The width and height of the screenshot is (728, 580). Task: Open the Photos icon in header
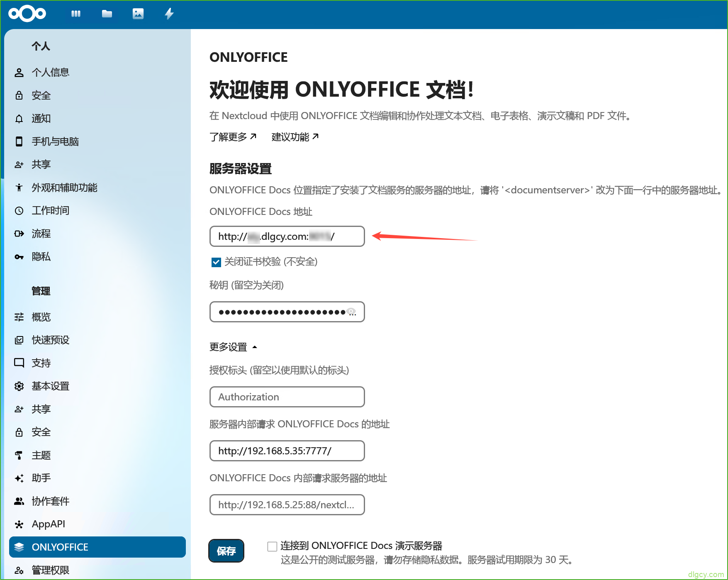[138, 14]
